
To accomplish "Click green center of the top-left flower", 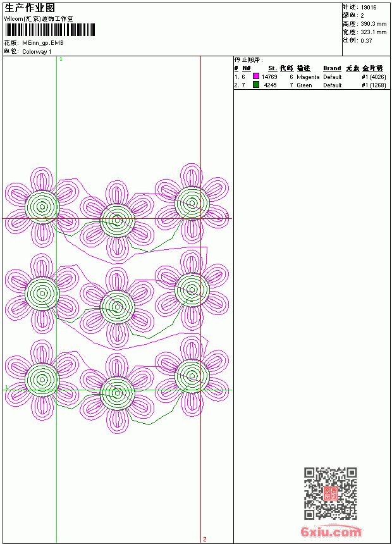I will (x=42, y=207).
